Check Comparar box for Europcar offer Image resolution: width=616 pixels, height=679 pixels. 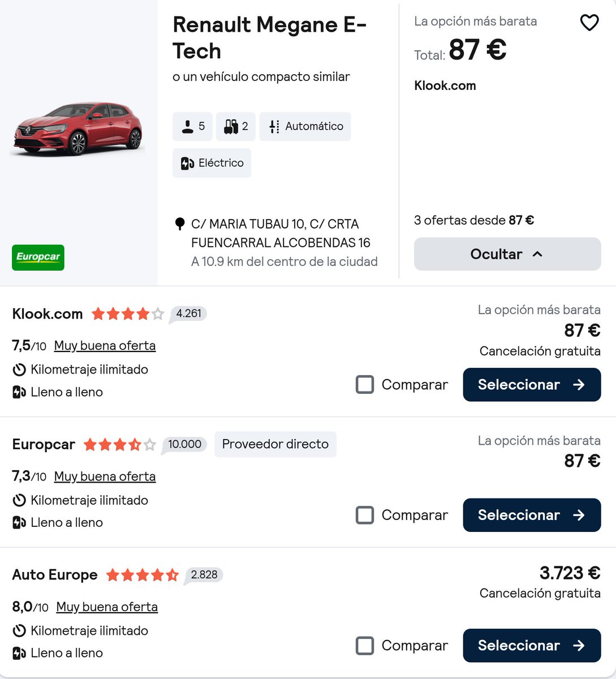[365, 515]
